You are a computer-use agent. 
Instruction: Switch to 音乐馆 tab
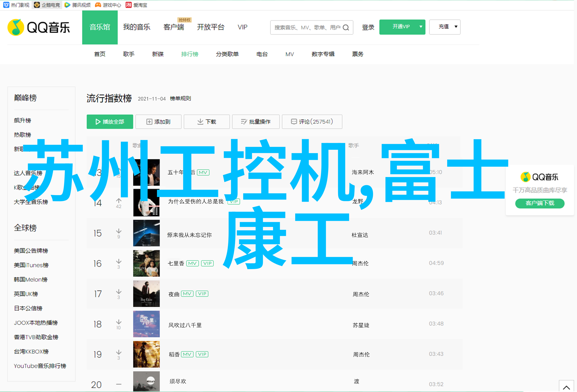click(100, 27)
